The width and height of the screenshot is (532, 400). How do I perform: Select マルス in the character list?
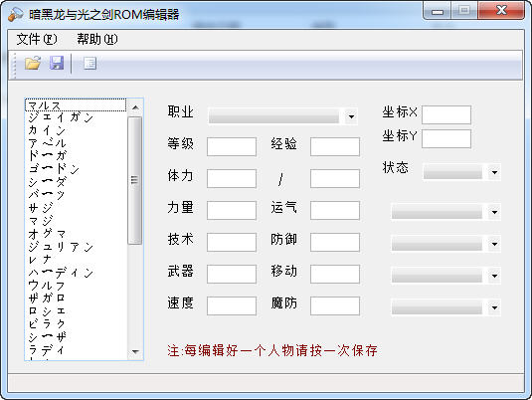pos(76,104)
